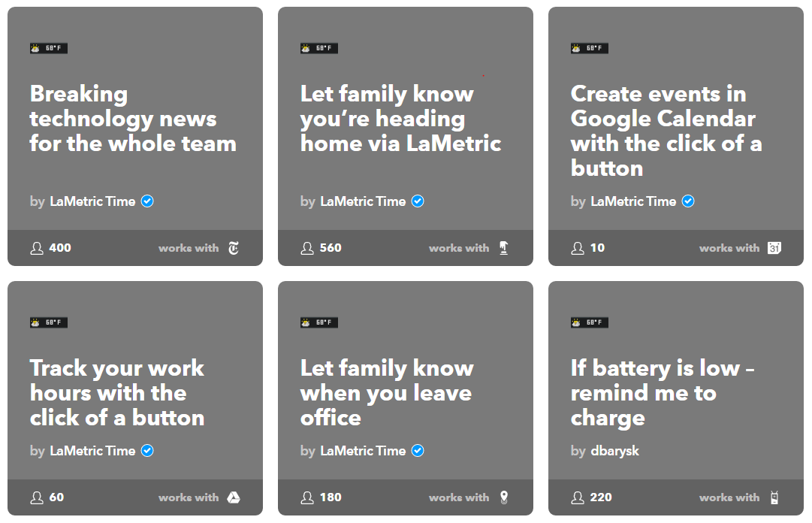Open 'If battery is low - remind me to charge'
The height and width of the screenshot is (523, 812).
663,393
